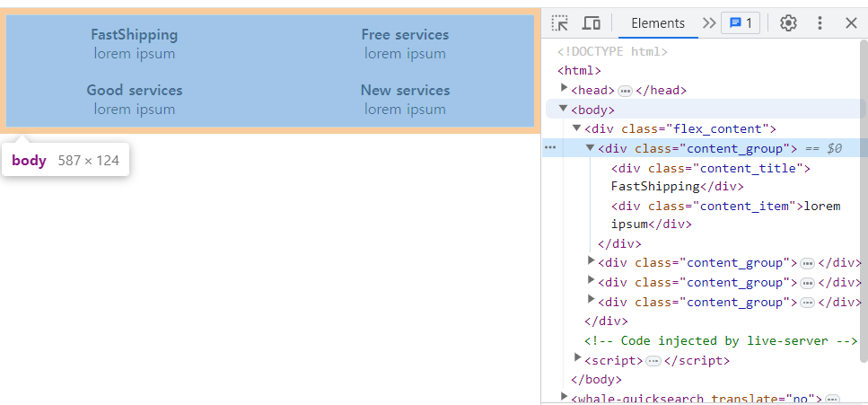The width and height of the screenshot is (868, 405).
Task: Click FastShipping text in DOM tree
Action: (655, 186)
